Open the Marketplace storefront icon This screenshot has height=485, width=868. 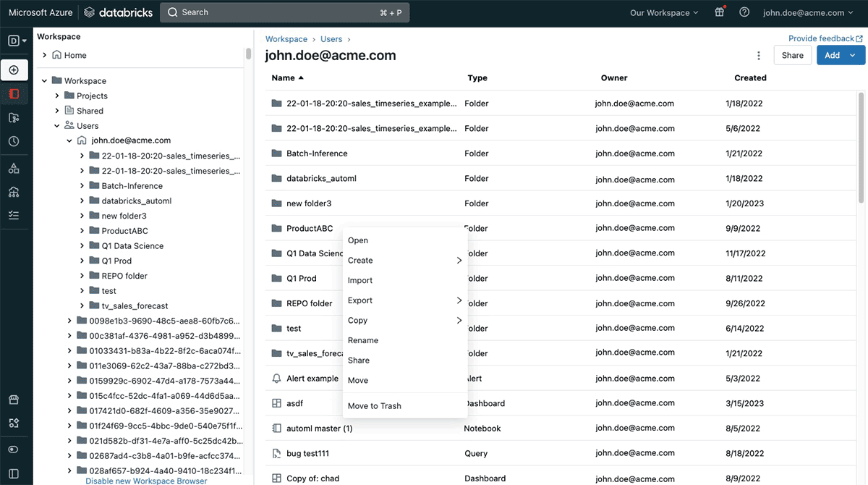click(14, 399)
